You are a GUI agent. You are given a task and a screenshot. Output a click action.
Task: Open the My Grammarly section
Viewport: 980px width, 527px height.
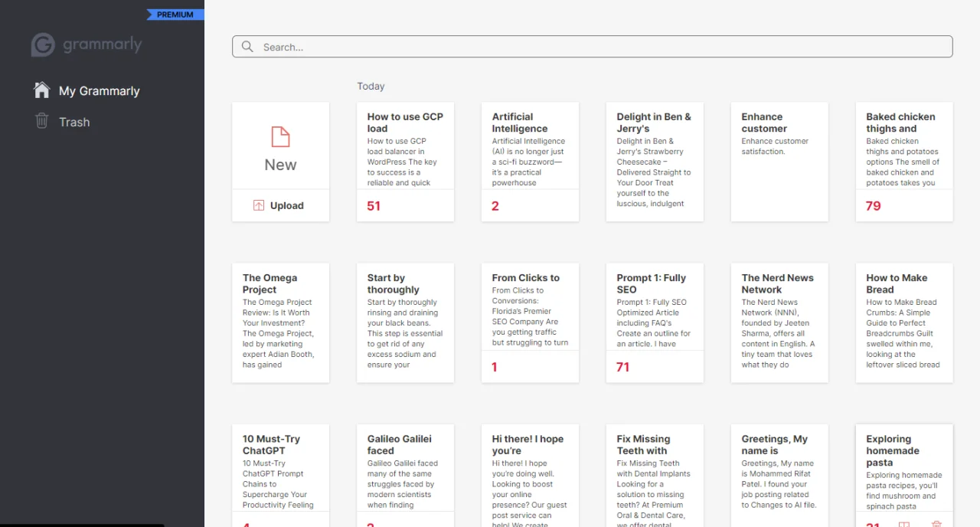coord(100,90)
